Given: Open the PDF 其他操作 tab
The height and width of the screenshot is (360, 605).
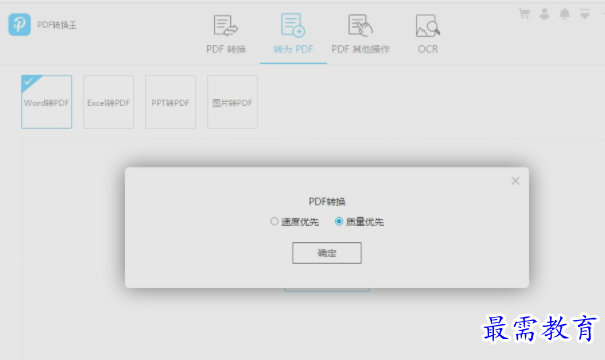Looking at the screenshot, I should [x=360, y=34].
